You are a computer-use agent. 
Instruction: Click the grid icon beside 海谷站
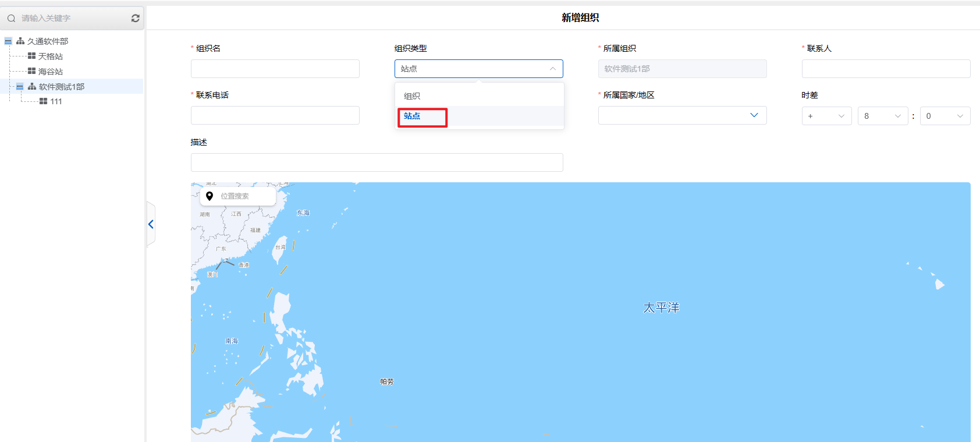(x=31, y=71)
